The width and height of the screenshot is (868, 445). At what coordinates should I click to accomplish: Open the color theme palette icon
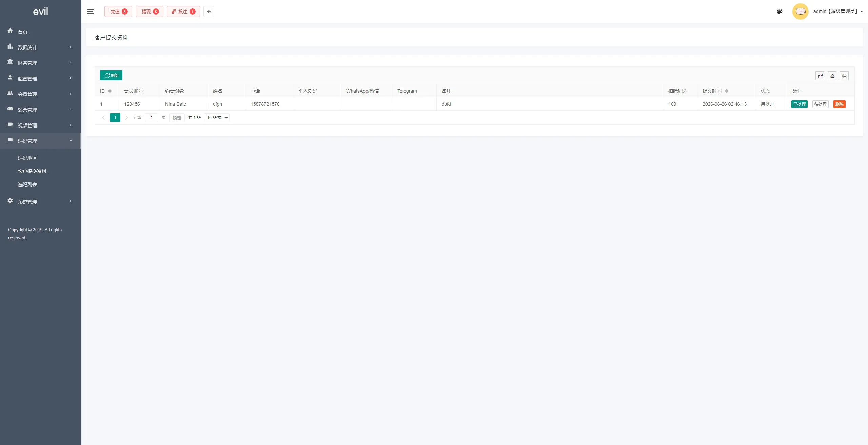780,12
